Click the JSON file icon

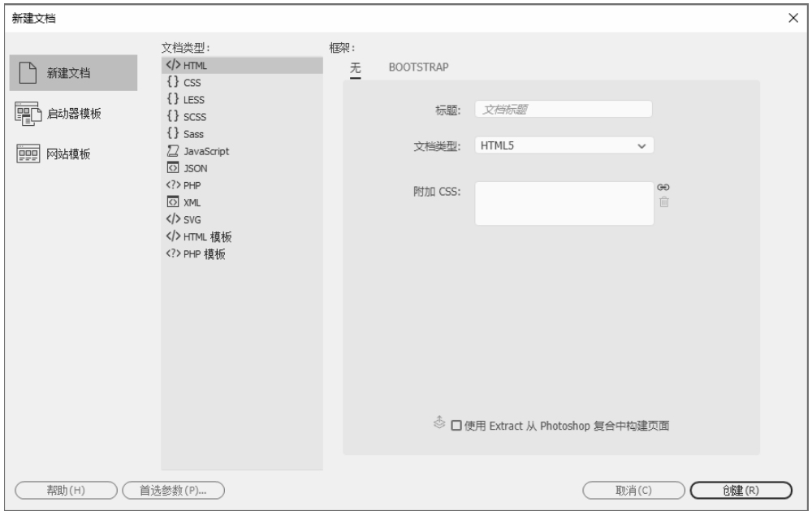pos(173,168)
